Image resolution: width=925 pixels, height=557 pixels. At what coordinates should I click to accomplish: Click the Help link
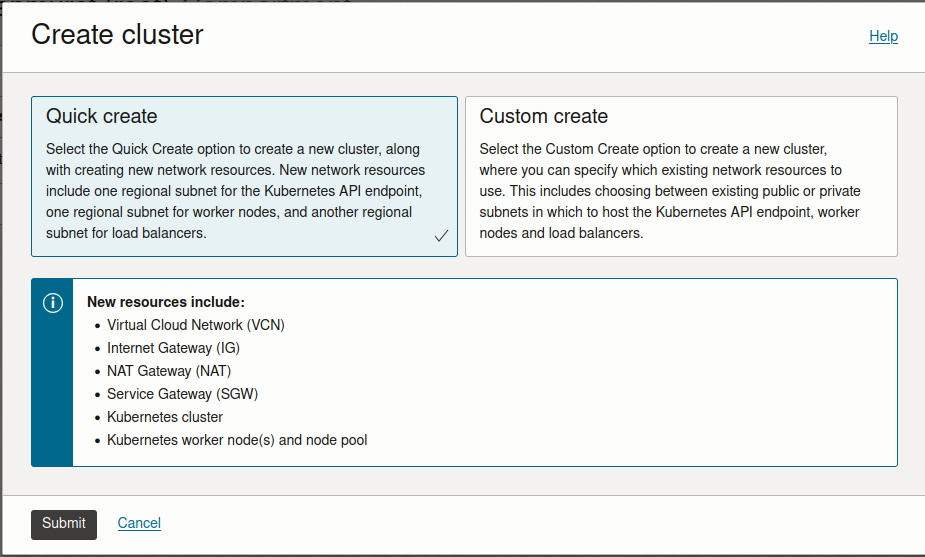pos(883,36)
